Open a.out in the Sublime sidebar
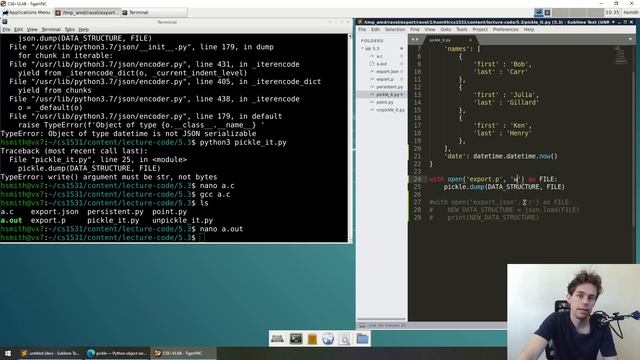 tap(382, 64)
